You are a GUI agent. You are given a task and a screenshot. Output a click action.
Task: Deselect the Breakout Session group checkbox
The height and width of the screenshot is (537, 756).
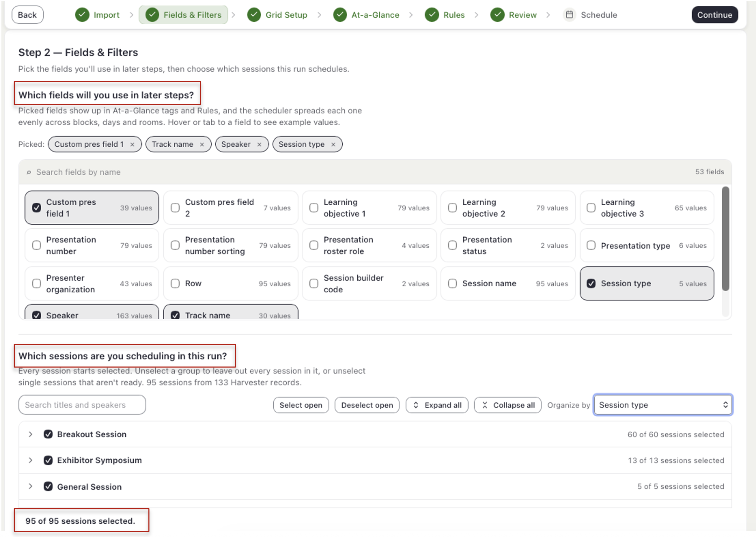pyautogui.click(x=48, y=434)
